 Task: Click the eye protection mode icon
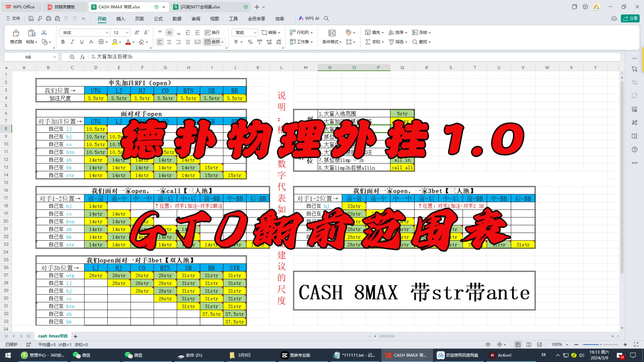click(488, 345)
